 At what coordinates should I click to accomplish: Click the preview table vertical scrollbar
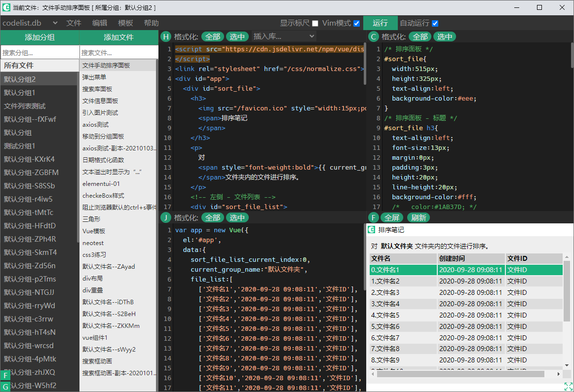point(567,291)
